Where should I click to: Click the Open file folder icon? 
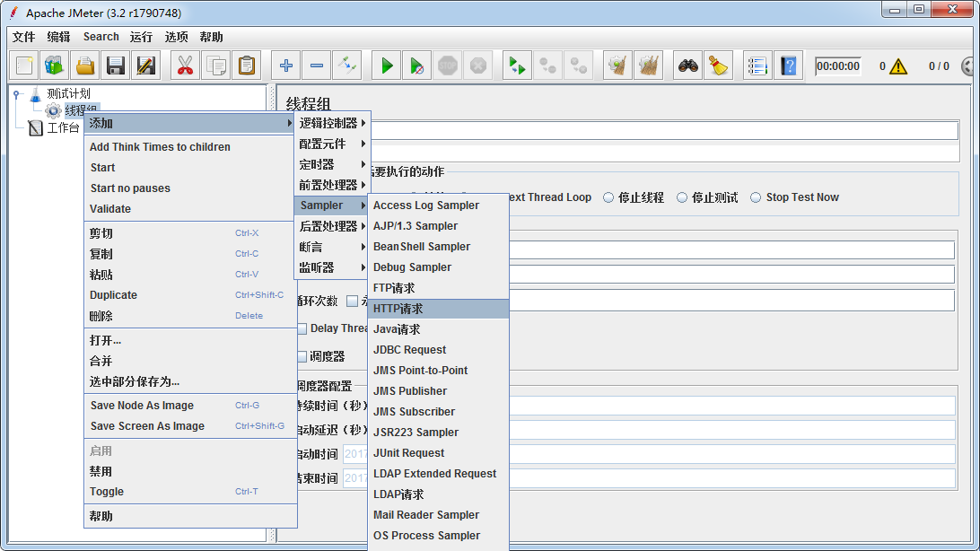click(85, 66)
